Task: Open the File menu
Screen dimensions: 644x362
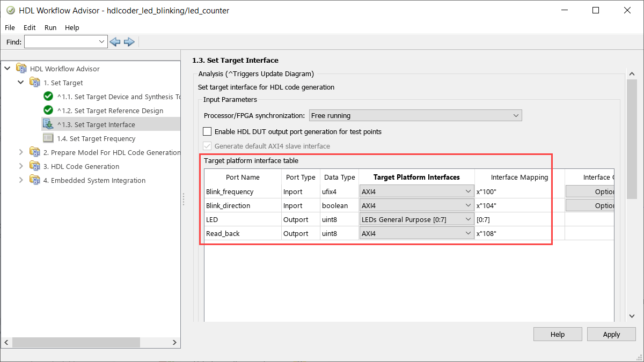Action: (x=10, y=27)
